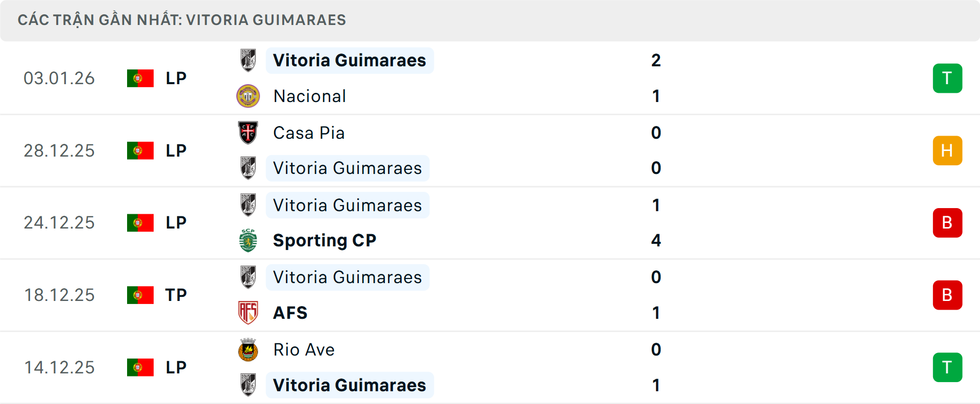Click the green T result badge for Nacional match
Image resolution: width=980 pixels, height=404 pixels.
coord(947,78)
